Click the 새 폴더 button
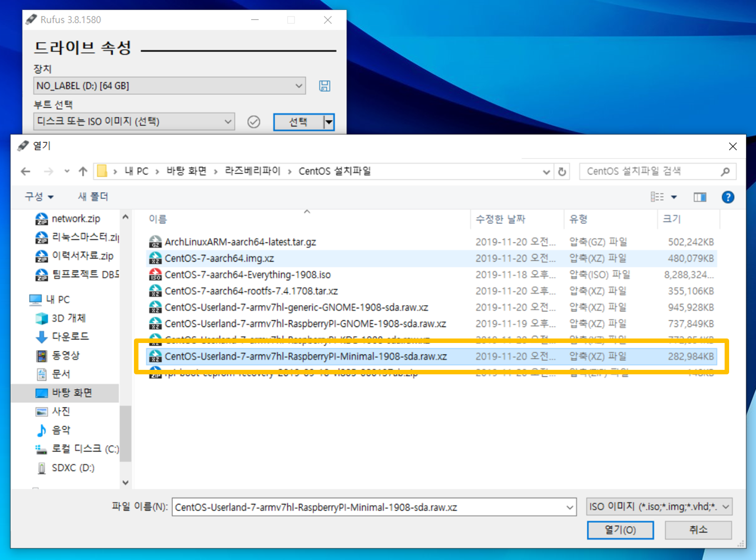Image resolution: width=756 pixels, height=560 pixels. point(93,197)
